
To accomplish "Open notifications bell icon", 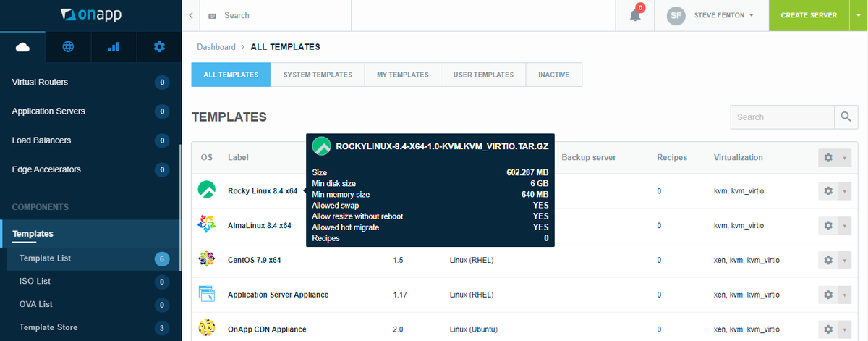I will pyautogui.click(x=635, y=15).
